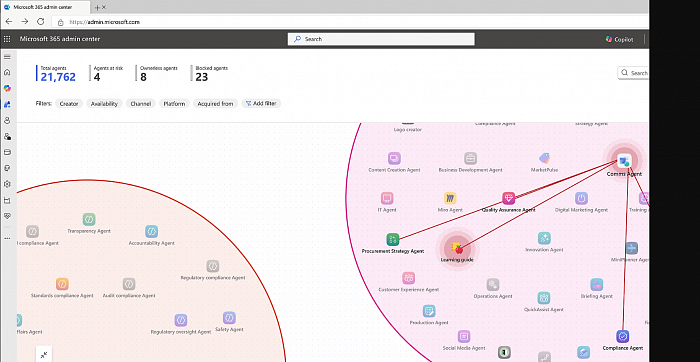700x362 pixels.
Task: Click the Logo creator label
Action: [408, 130]
